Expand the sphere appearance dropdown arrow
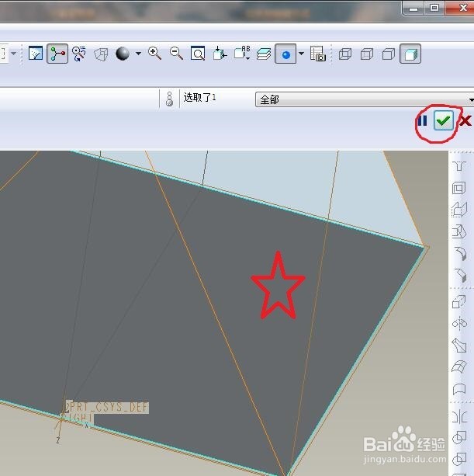 click(138, 54)
